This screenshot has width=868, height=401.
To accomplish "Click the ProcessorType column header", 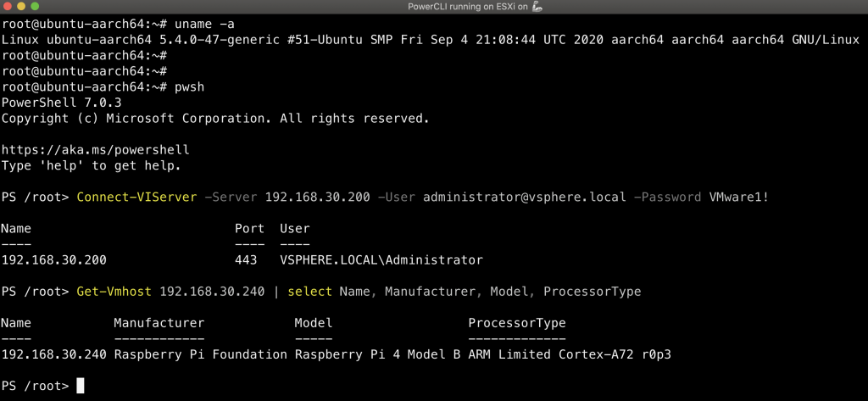I will (516, 323).
